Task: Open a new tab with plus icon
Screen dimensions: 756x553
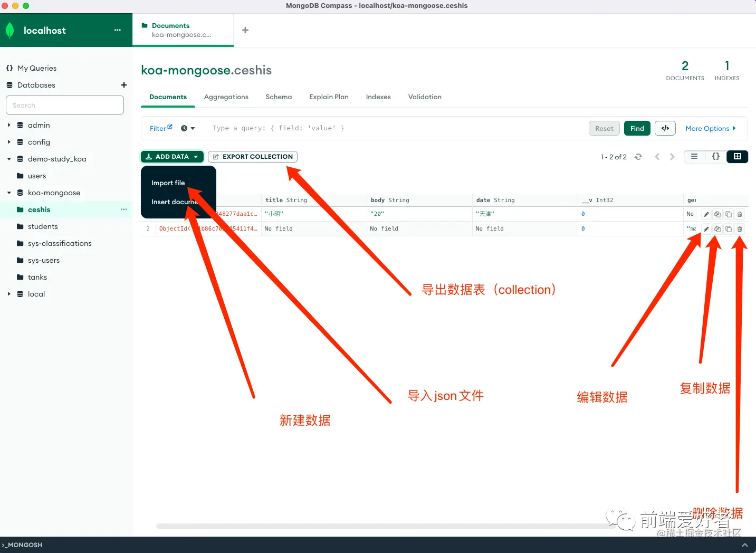Action: click(245, 30)
